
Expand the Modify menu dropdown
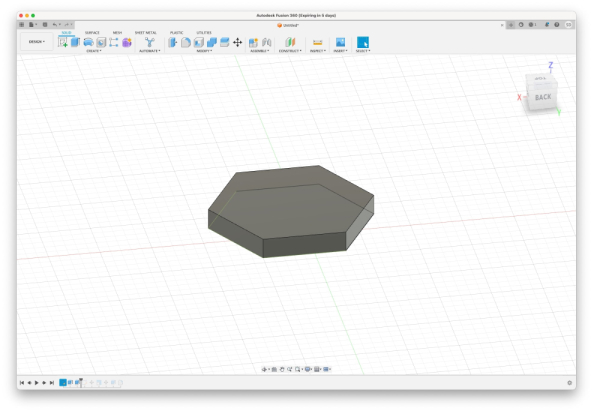(x=205, y=51)
